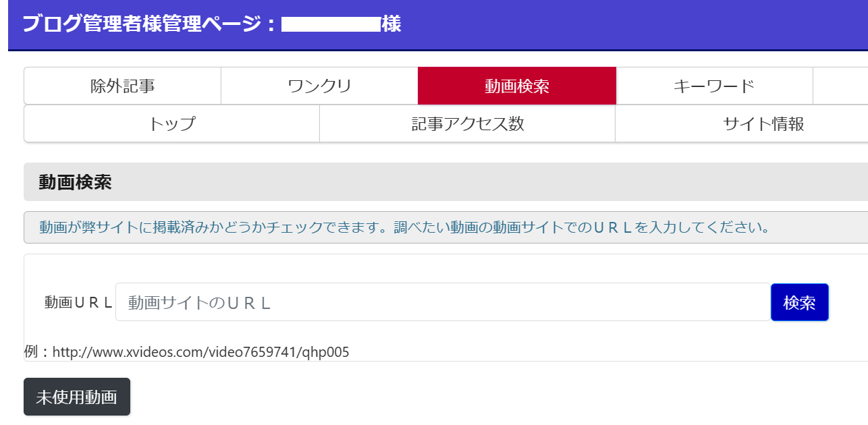Screen dimensions: 868x425
Task: Click the 動画検索 section heading
Action: tap(75, 182)
